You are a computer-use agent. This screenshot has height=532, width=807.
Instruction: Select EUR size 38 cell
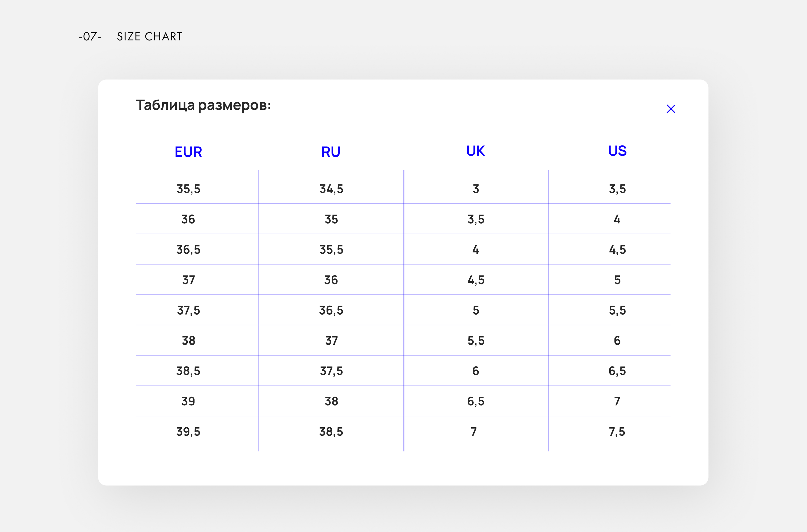188,341
